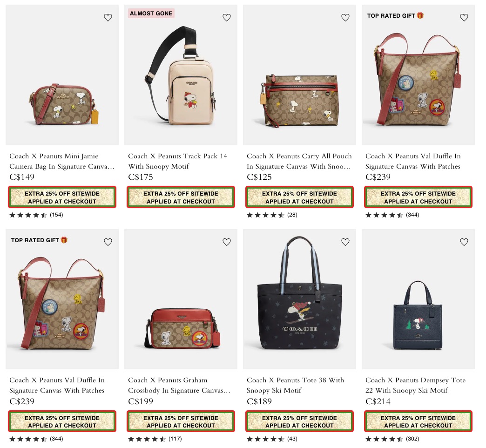Favorite the Track Pack 14 heart icon
Screen dimensions: 486x448
click(227, 18)
